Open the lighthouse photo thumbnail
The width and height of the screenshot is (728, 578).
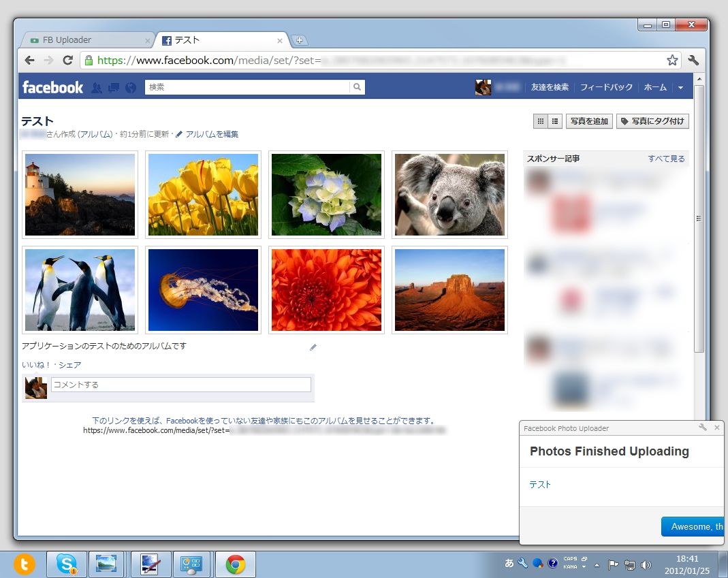click(x=80, y=195)
